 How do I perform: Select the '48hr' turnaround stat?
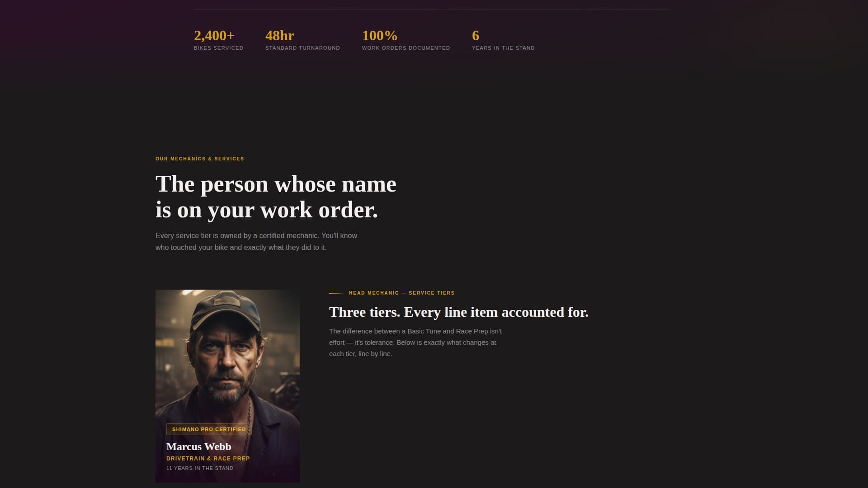[280, 36]
